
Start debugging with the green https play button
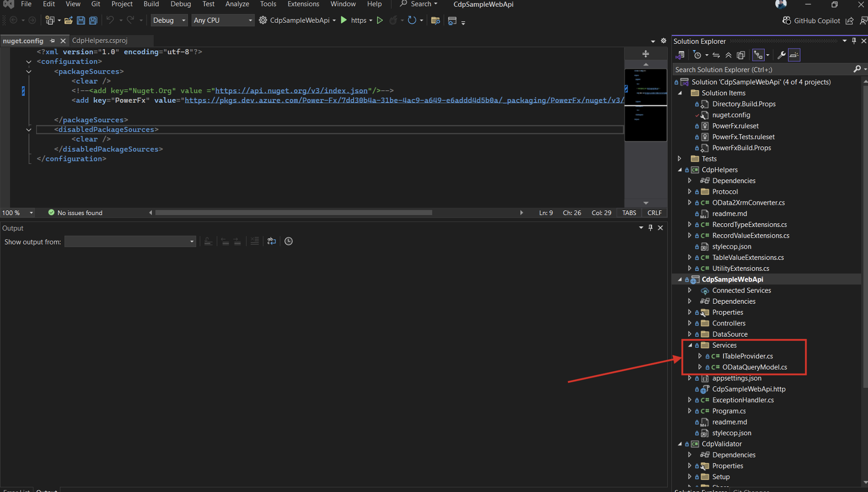click(344, 20)
